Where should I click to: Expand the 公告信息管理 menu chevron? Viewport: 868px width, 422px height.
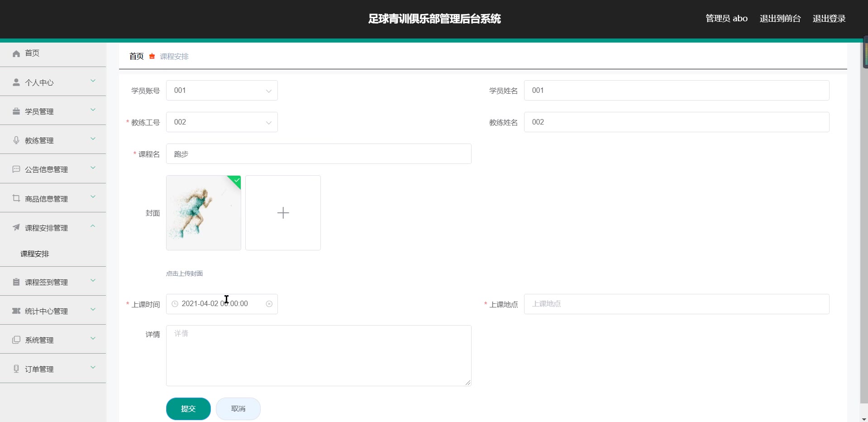(x=93, y=168)
